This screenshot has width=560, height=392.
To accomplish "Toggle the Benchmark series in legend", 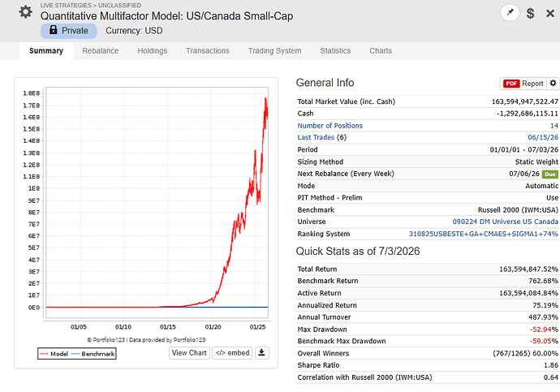I will click(93, 354).
